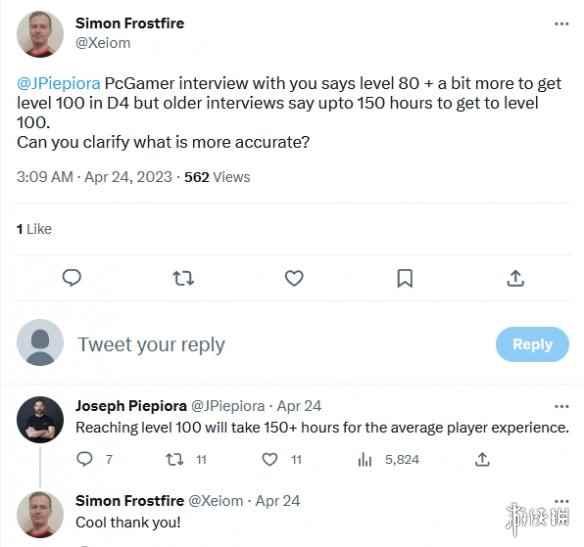
Task: Open Joseph Piepiora's profile avatar
Action: click(40, 420)
